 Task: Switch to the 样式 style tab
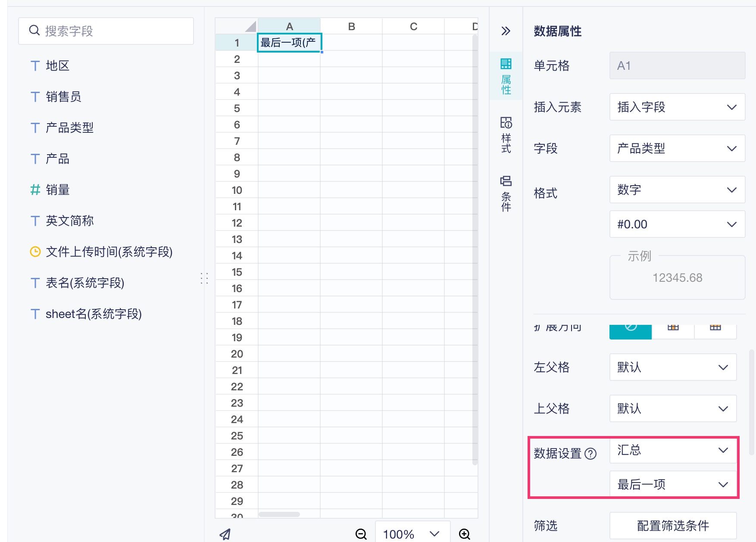506,135
